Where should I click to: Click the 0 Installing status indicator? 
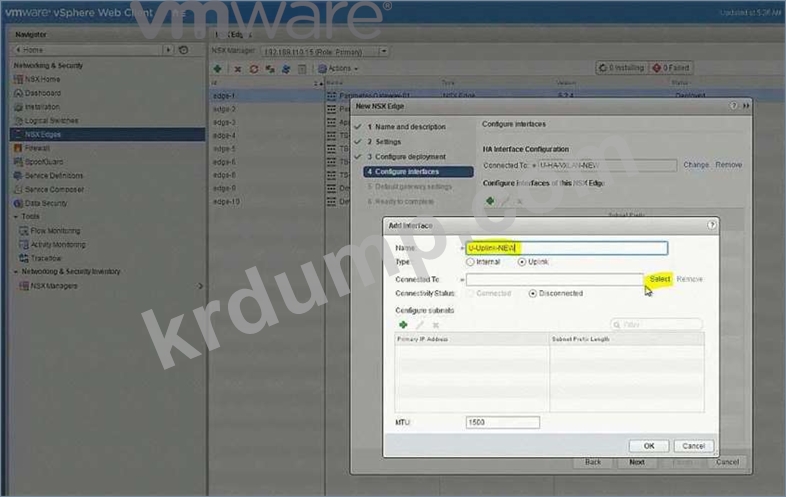point(621,68)
